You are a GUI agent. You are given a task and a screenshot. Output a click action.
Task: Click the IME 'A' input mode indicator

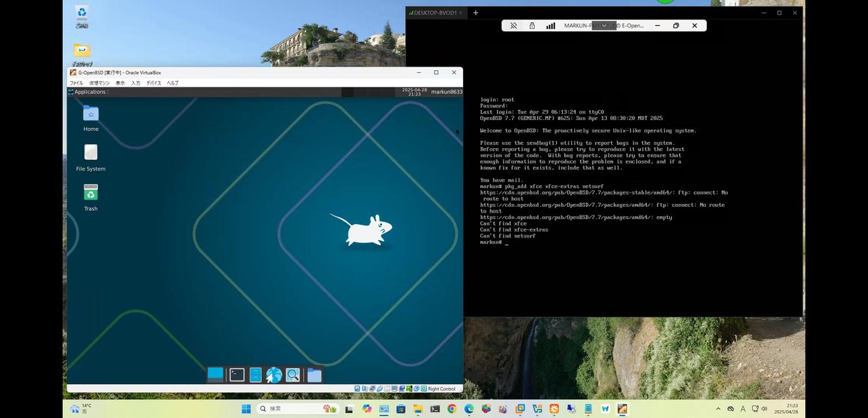743,409
